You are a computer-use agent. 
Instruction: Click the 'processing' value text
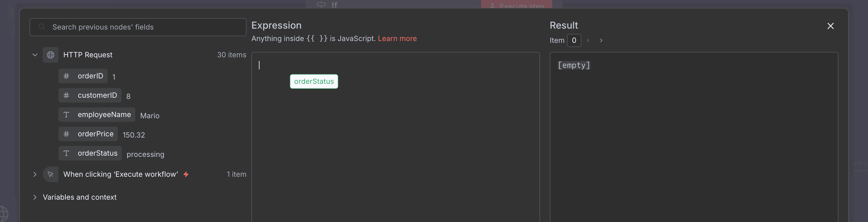pyautogui.click(x=145, y=154)
